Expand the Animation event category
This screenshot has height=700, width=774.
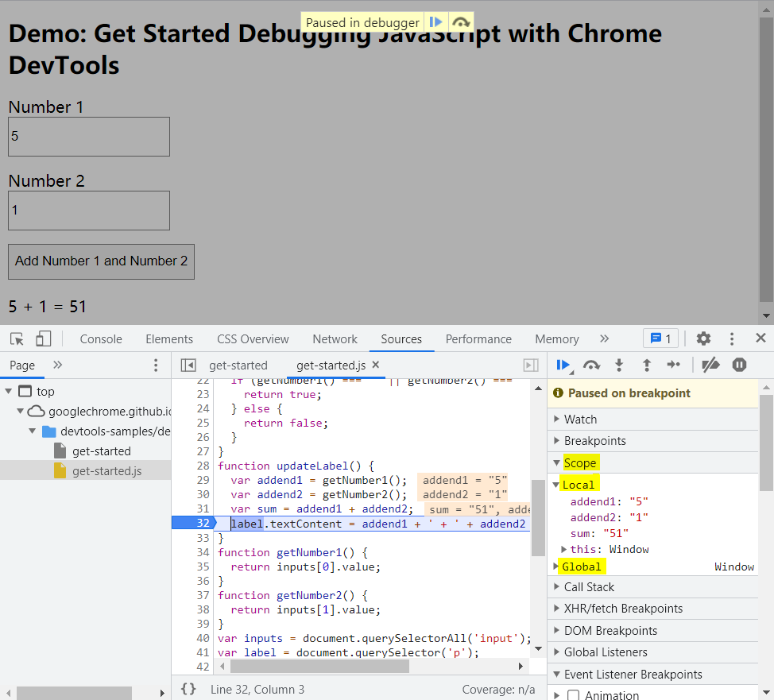[557, 695]
